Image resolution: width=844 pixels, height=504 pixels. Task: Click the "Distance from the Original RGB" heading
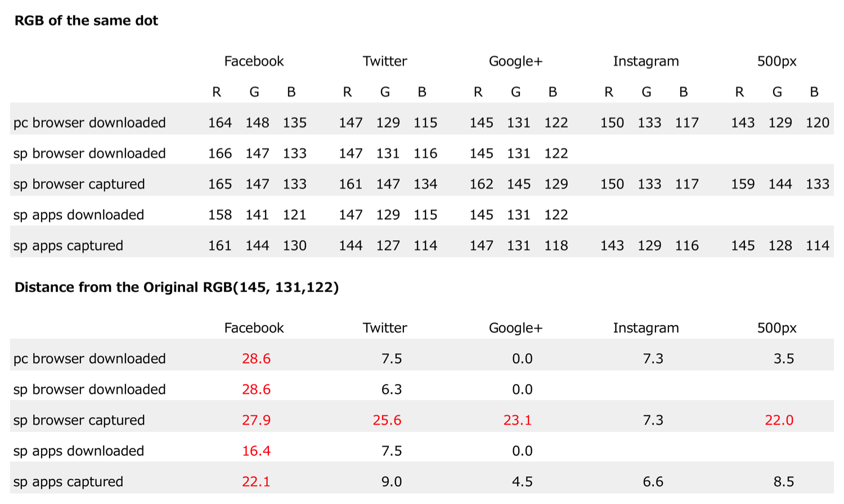(176, 287)
